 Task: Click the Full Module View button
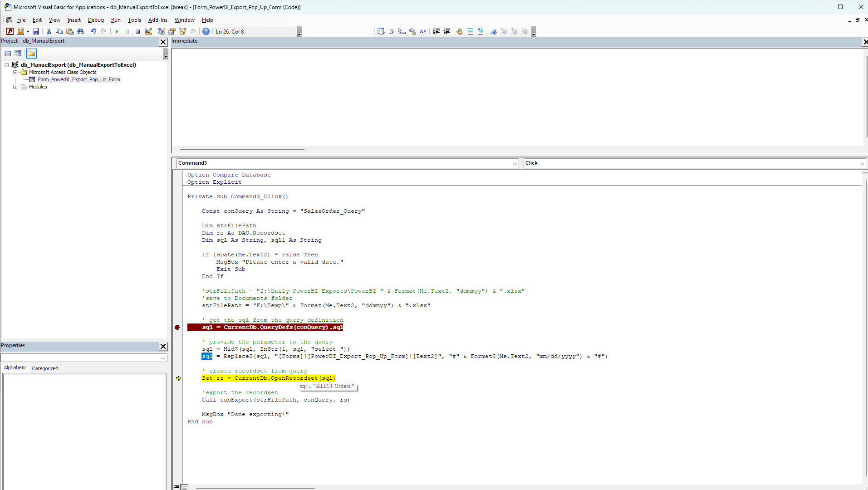[x=184, y=487]
